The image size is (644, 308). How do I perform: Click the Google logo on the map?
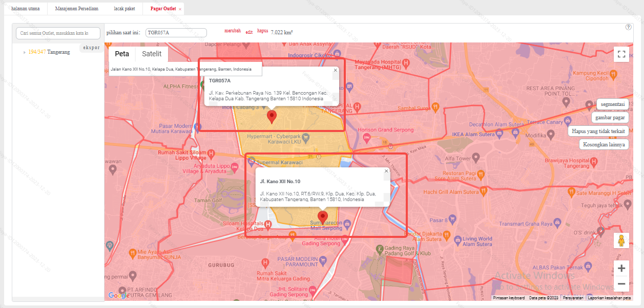119,295
